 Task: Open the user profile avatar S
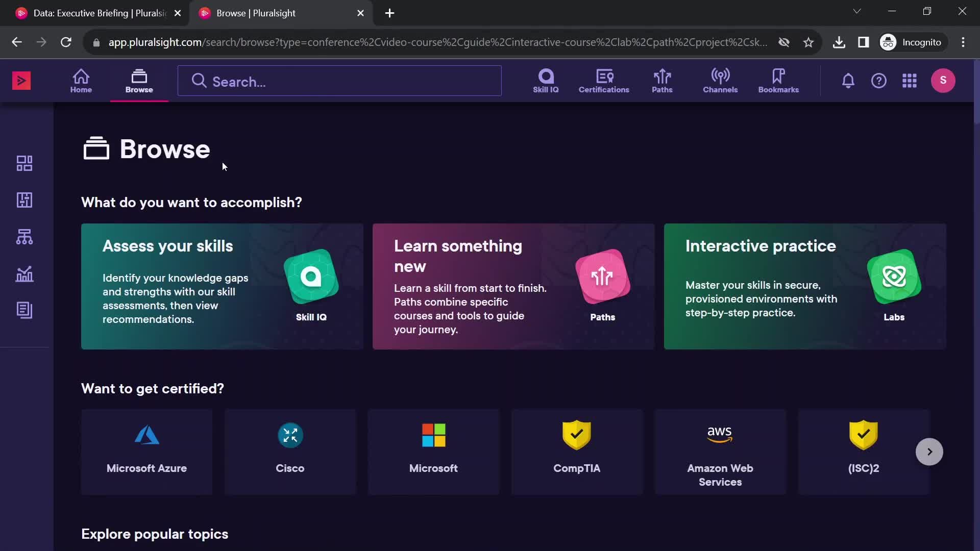point(943,81)
